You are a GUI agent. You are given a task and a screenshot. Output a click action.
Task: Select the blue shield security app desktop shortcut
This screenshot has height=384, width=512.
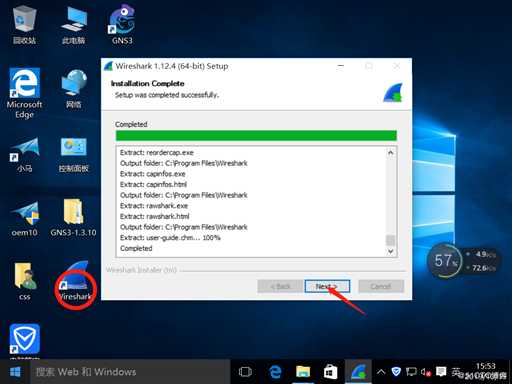[25, 340]
